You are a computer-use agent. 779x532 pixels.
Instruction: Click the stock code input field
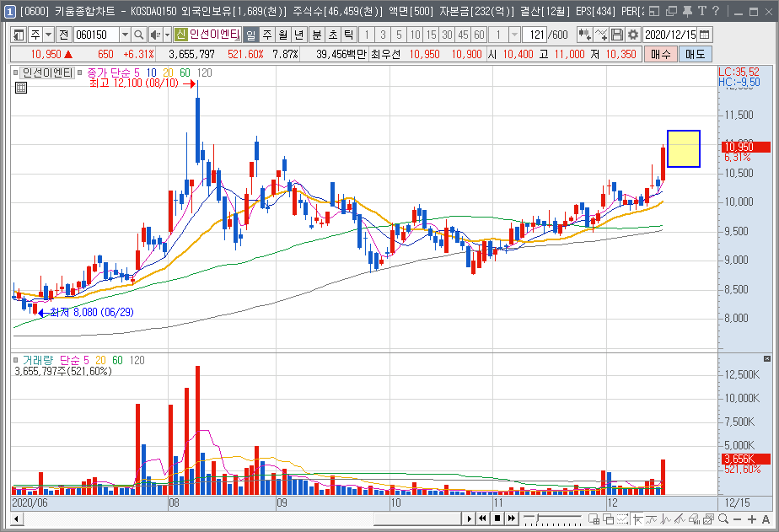pos(96,35)
